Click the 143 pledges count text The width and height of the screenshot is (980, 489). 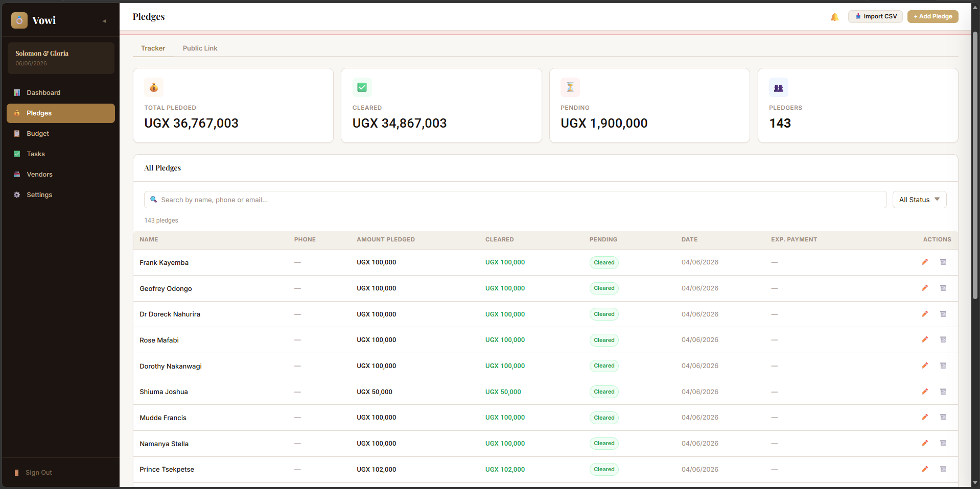pos(161,221)
